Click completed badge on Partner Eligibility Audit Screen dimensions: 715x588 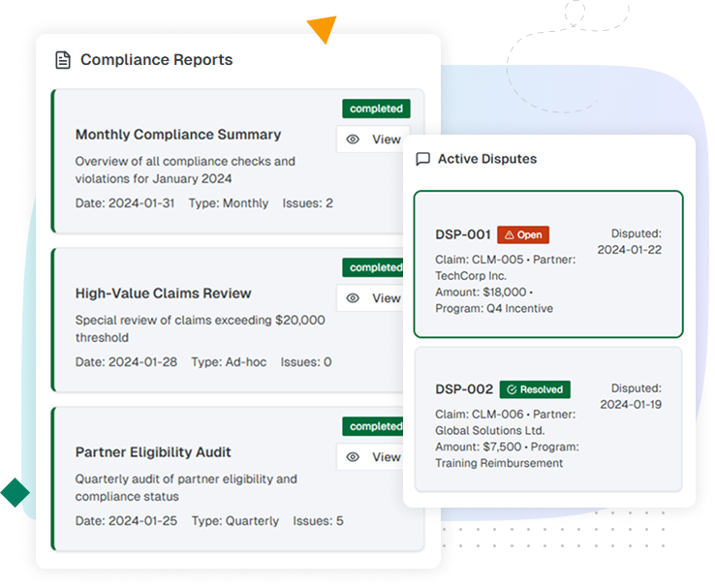point(373,426)
